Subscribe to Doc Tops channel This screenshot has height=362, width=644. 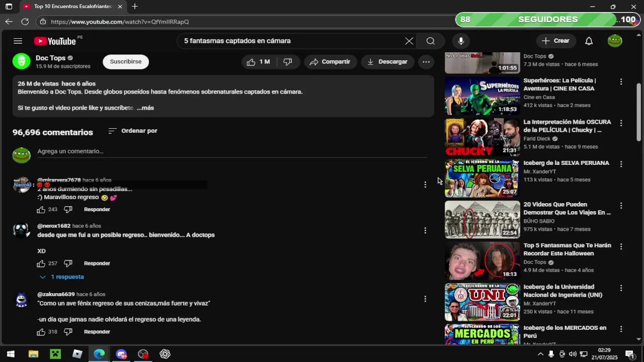[x=126, y=62]
